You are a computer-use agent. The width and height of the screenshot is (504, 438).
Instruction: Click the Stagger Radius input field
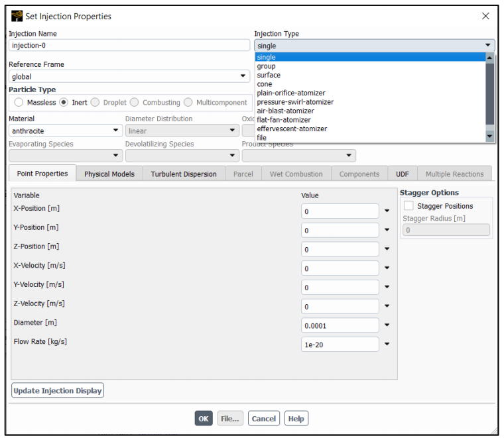coord(446,230)
